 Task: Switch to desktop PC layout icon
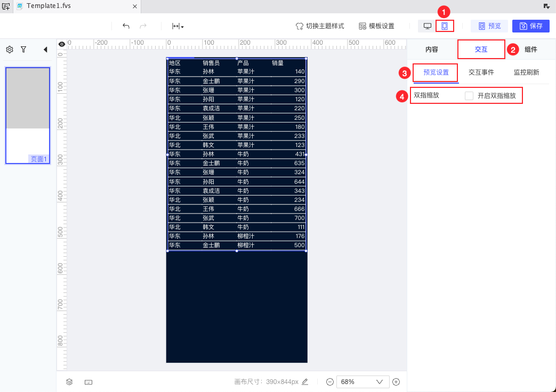point(428,26)
